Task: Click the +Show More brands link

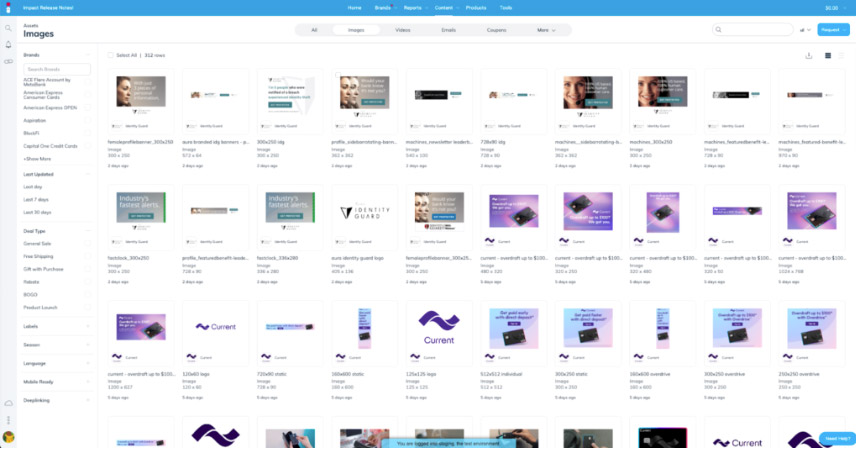Action: coord(37,159)
